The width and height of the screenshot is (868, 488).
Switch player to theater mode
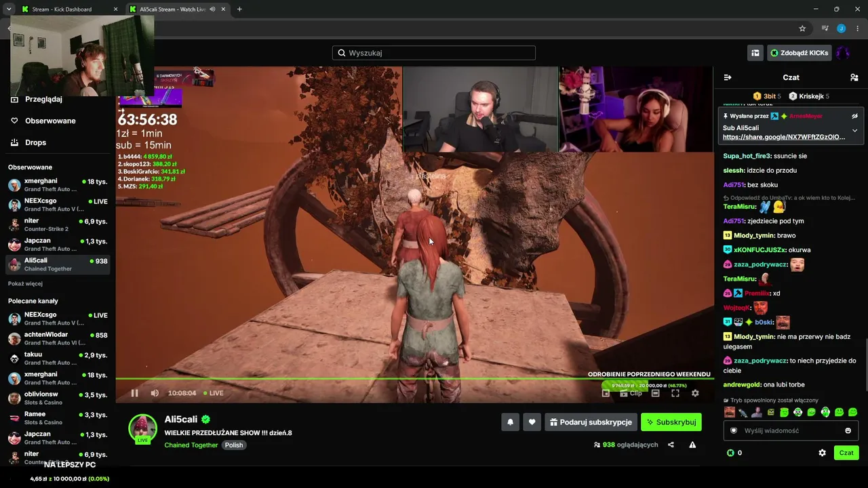pos(655,393)
